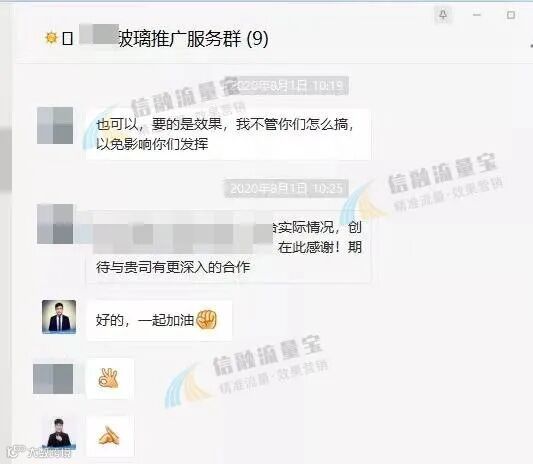The image size is (533, 464).
Task: Select the message 也可以，要的是效果
Action: pos(228,134)
